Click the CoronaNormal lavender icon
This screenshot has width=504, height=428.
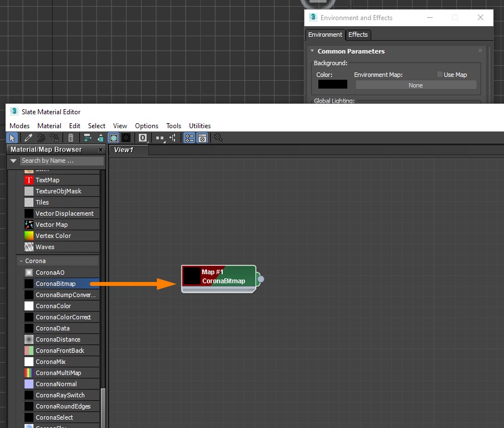(x=29, y=384)
